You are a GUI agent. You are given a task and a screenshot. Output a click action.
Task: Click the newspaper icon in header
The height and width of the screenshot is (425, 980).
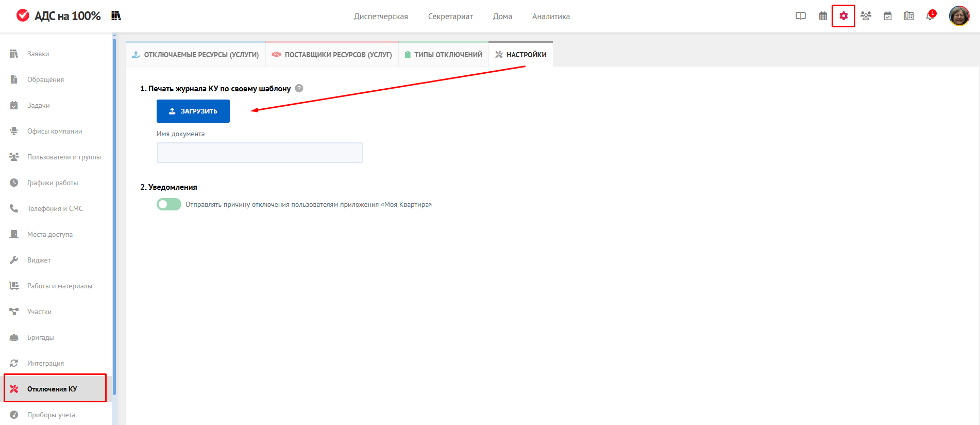908,16
